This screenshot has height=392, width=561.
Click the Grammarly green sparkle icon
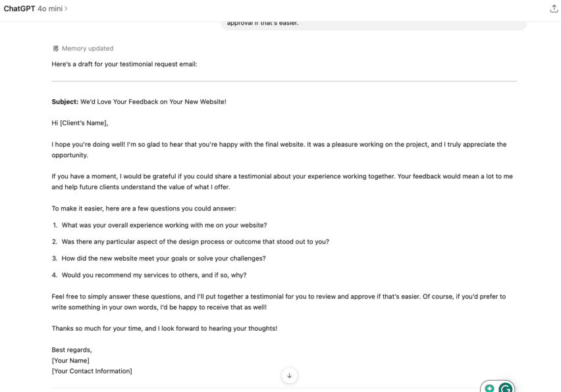tap(489, 388)
